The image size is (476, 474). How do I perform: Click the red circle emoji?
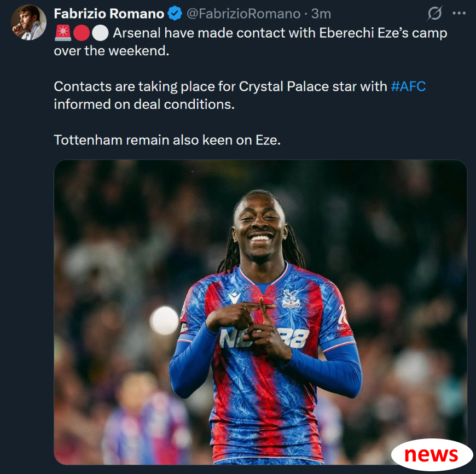tap(82, 33)
